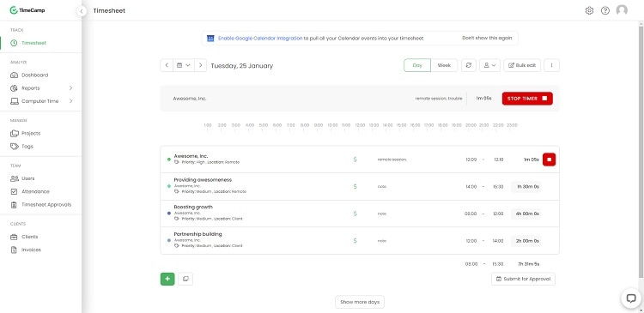Click the green add entry plus button

click(x=167, y=279)
